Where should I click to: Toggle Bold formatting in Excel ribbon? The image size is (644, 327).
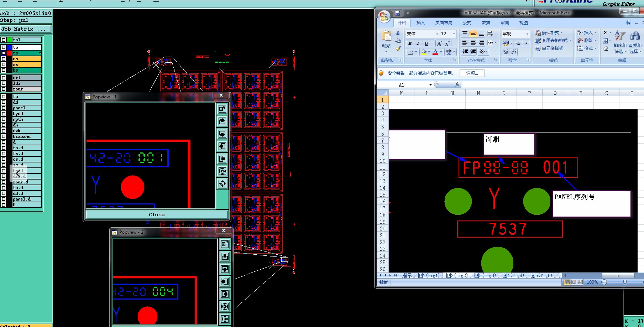click(410, 43)
